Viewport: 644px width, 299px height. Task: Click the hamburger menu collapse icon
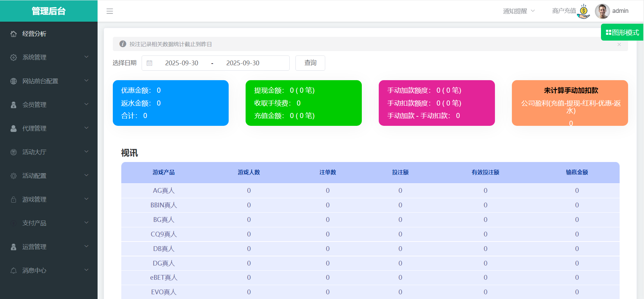pyautogui.click(x=110, y=11)
